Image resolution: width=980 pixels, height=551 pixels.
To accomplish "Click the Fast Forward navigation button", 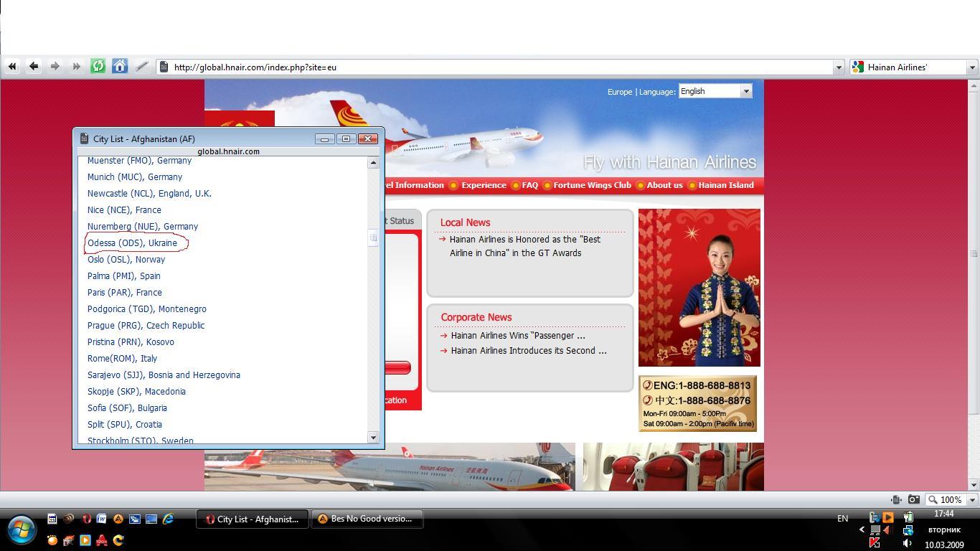I will point(76,67).
